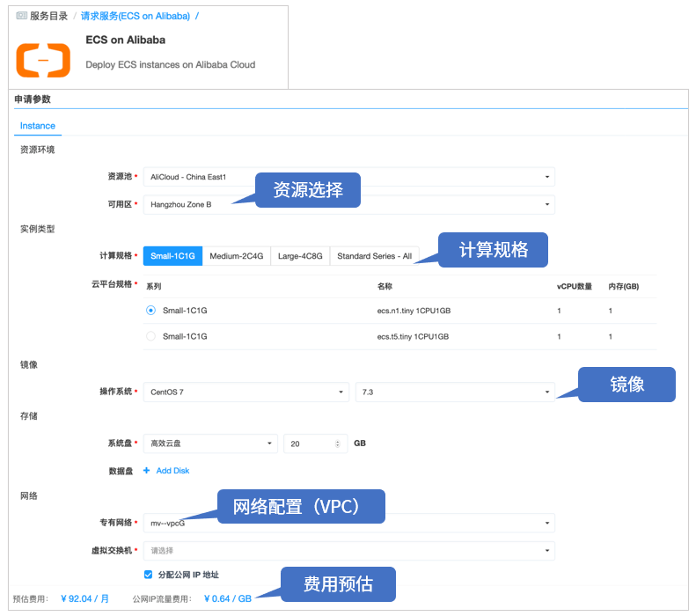
Task: Open the 资源池 AliCloud China East1 dropdown
Action: [x=348, y=177]
